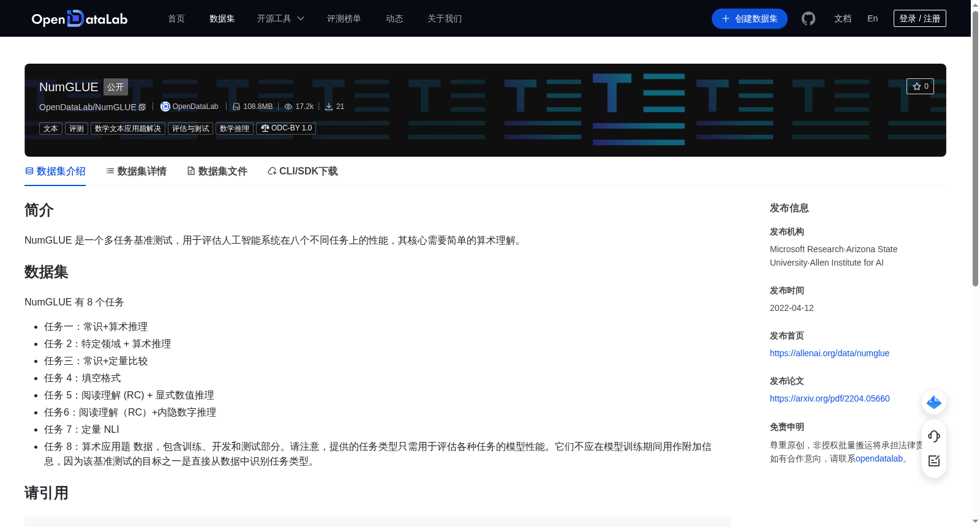Switch language to En
This screenshot has width=980, height=527.
(x=873, y=18)
